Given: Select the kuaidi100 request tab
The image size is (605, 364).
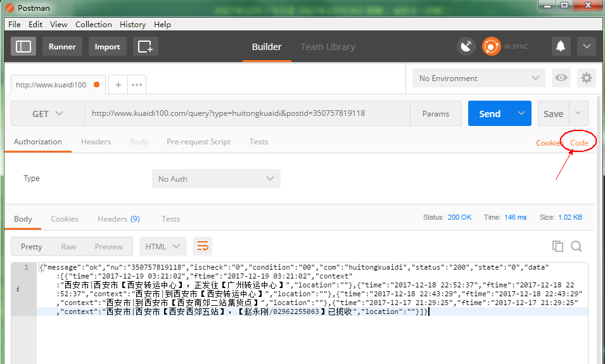Looking at the screenshot, I should pos(58,84).
